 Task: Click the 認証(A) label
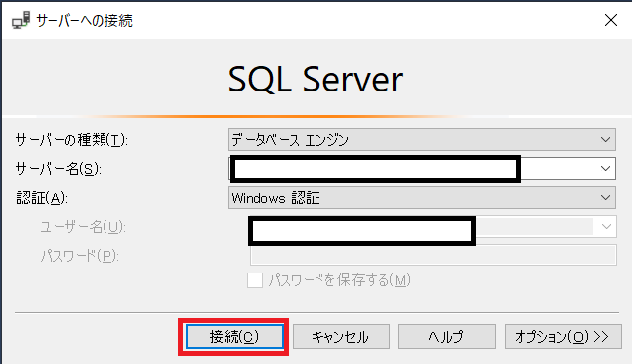coord(42,198)
